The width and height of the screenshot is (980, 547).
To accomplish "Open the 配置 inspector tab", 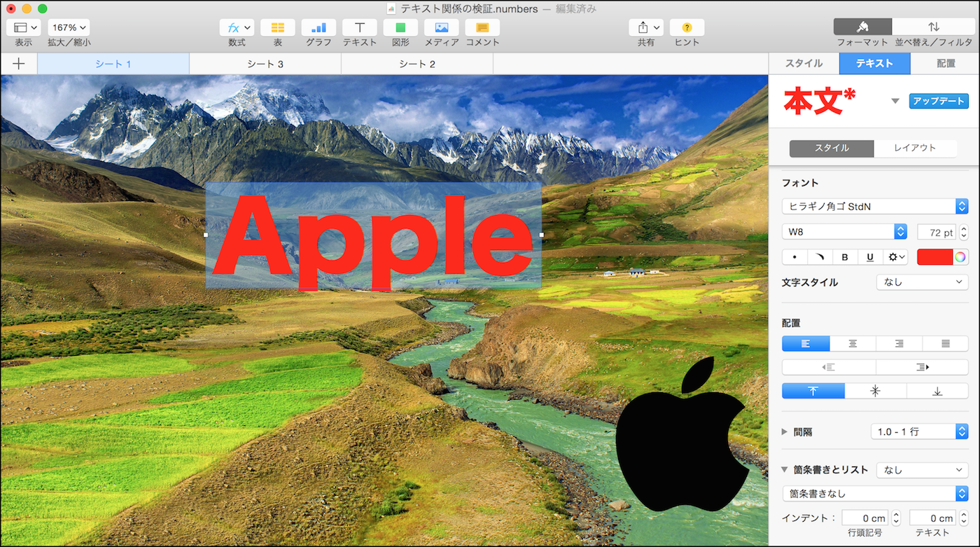I will (x=946, y=63).
